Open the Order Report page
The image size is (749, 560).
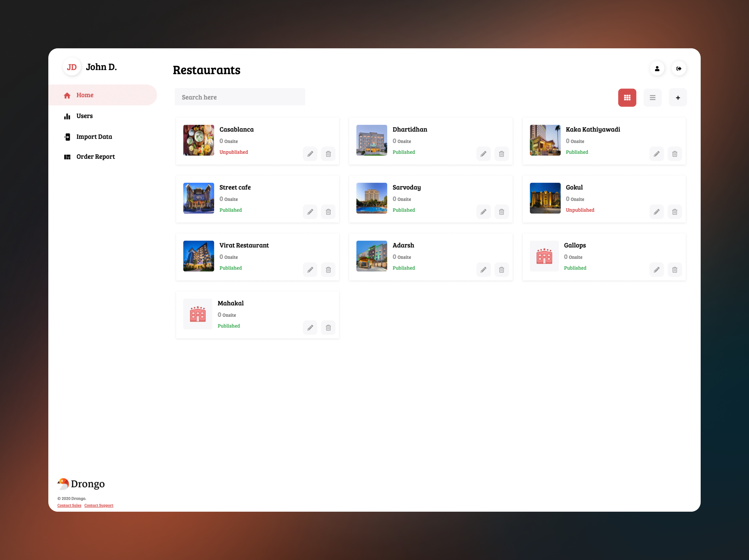pyautogui.click(x=95, y=157)
